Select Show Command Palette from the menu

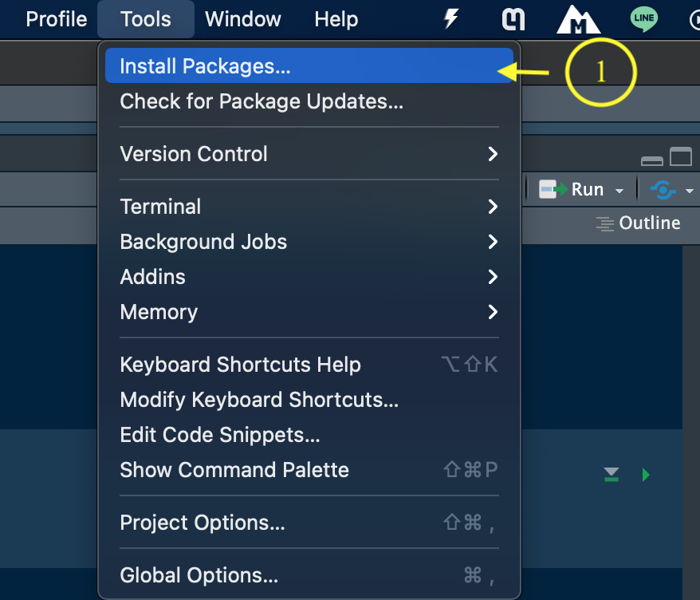234,470
